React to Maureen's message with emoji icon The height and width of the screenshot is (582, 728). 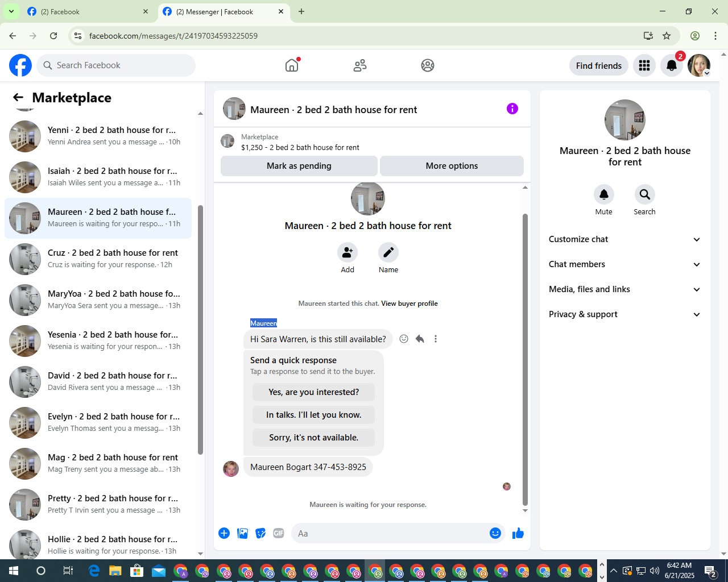coord(404,339)
